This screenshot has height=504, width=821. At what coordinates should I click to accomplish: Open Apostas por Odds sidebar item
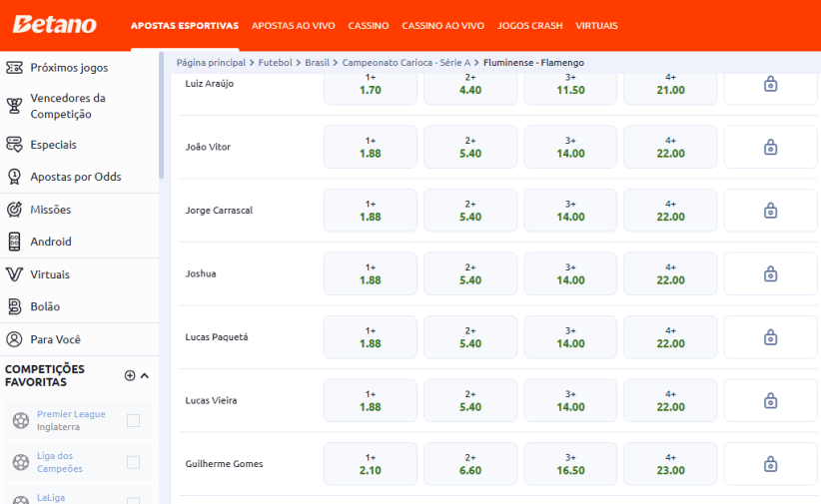tap(75, 177)
